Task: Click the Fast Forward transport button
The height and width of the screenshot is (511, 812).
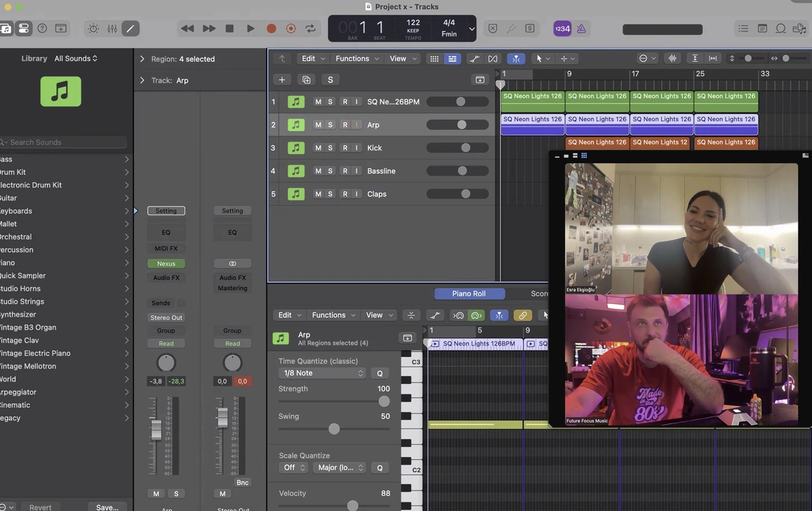Action: coord(209,28)
